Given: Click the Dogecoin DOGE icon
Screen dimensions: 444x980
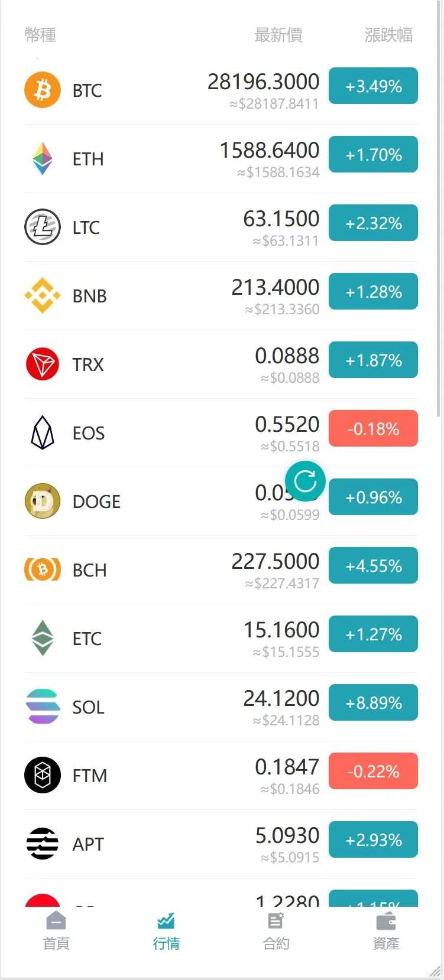Looking at the screenshot, I should (x=43, y=501).
